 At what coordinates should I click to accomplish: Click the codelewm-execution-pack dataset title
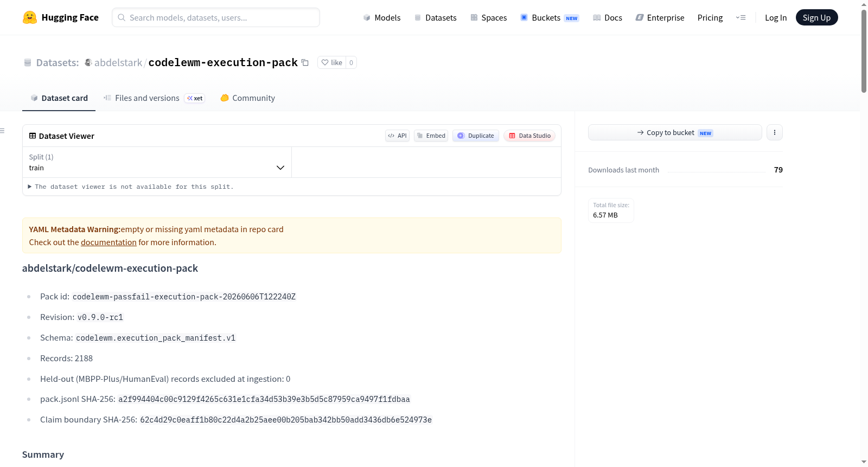point(223,62)
